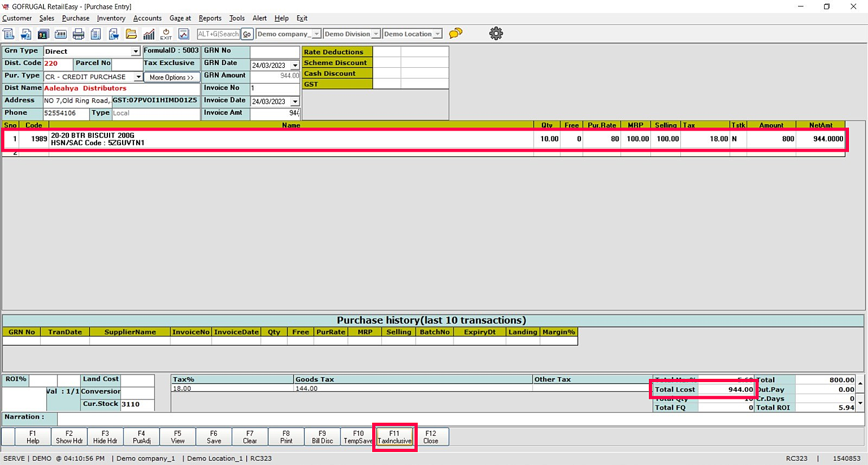Click the ALT+G search input box

click(219, 34)
